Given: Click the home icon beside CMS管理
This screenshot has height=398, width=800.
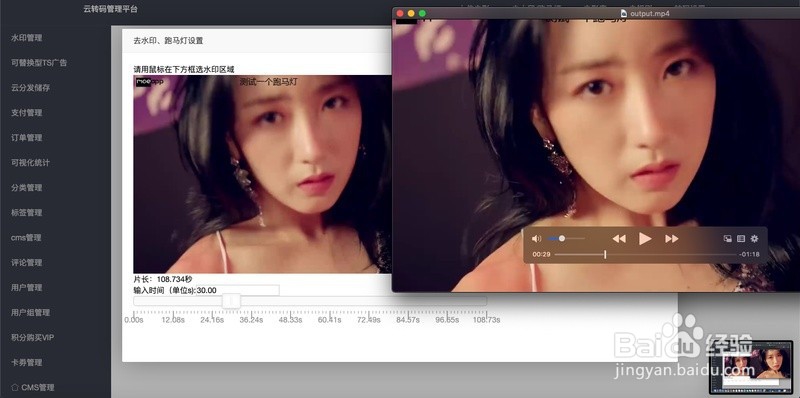Looking at the screenshot, I should click(15, 387).
